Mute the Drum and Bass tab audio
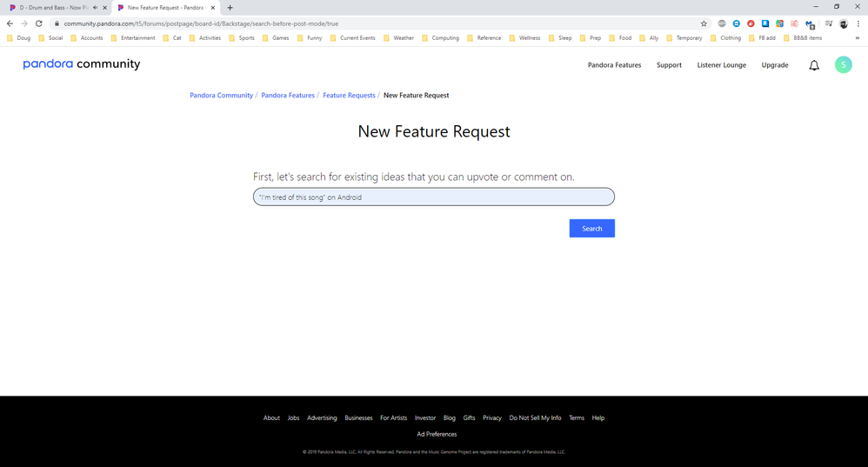The height and width of the screenshot is (467, 868). coord(94,8)
